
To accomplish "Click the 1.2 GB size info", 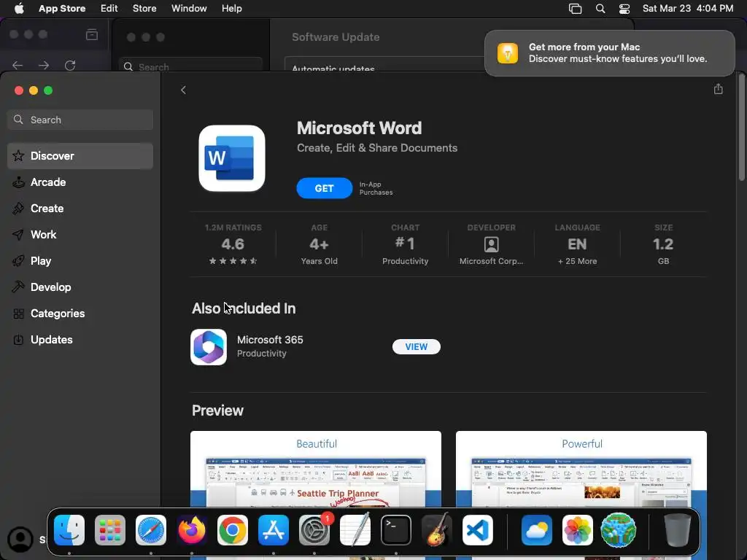I will point(663,244).
